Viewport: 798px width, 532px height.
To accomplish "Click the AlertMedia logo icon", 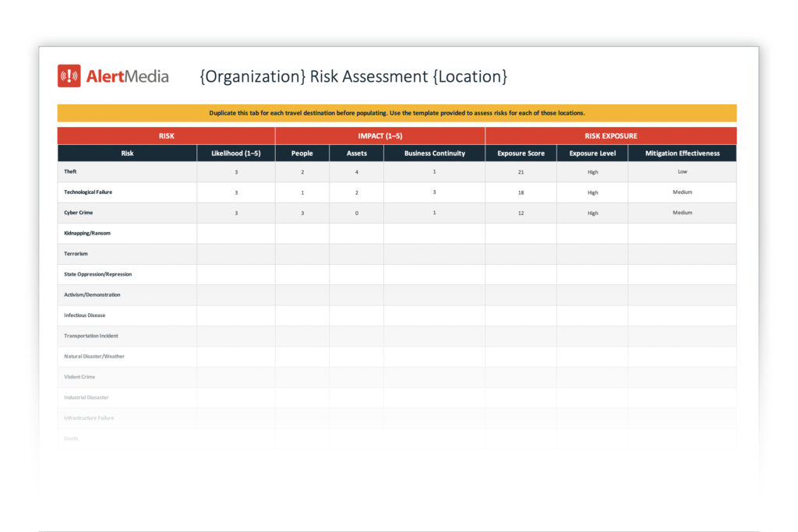I will 69,76.
